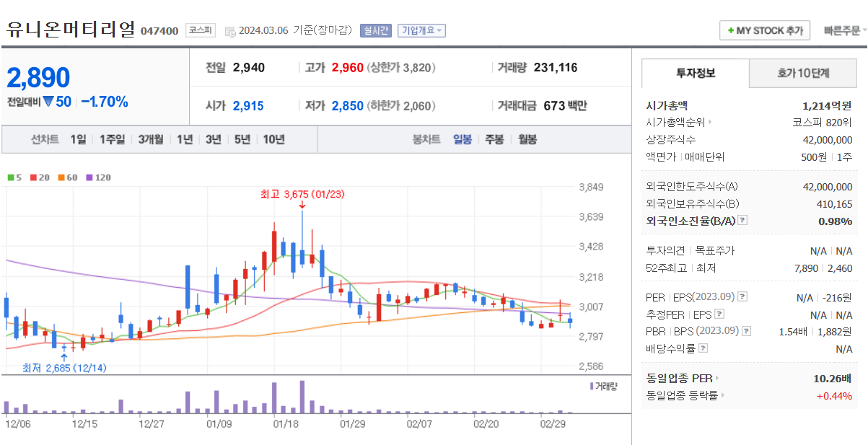Viewport: 868px width, 445px height.
Task: Click the 실시간 badge button
Action: pyautogui.click(x=375, y=31)
